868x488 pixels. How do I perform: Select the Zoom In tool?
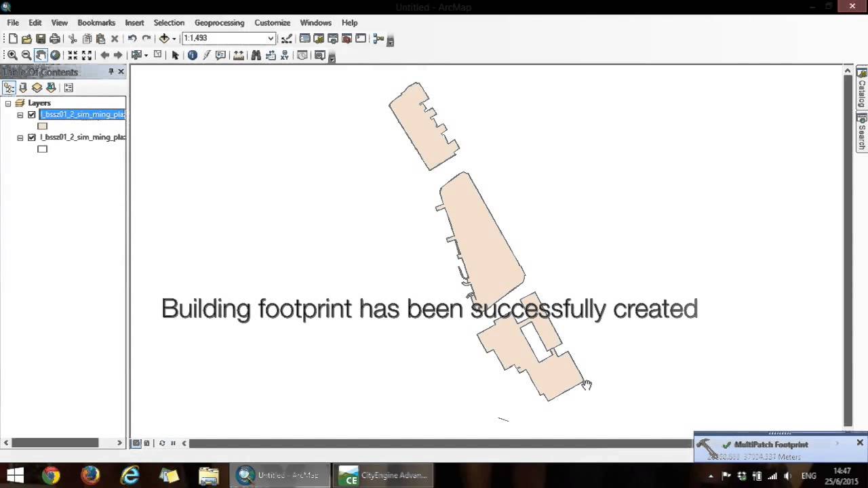point(12,55)
